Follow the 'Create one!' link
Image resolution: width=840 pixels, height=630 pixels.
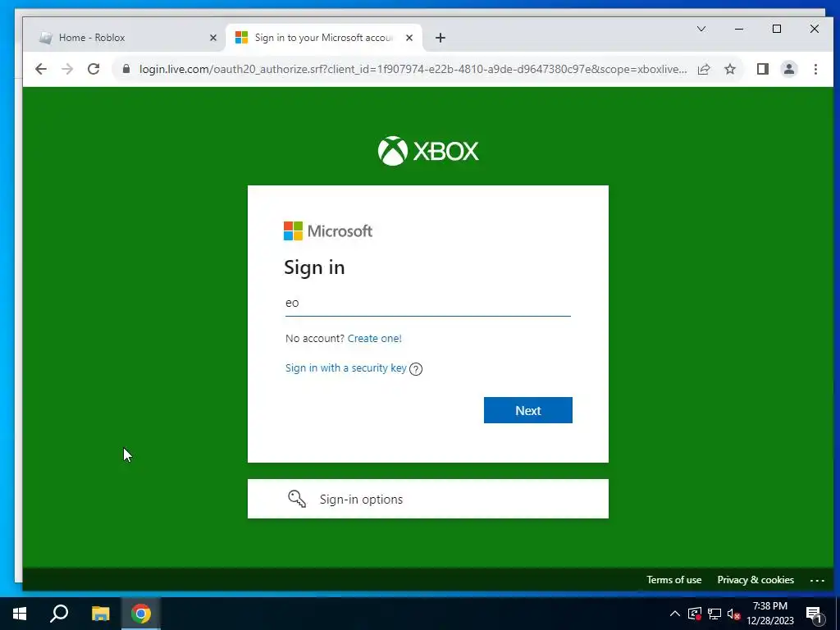point(374,339)
